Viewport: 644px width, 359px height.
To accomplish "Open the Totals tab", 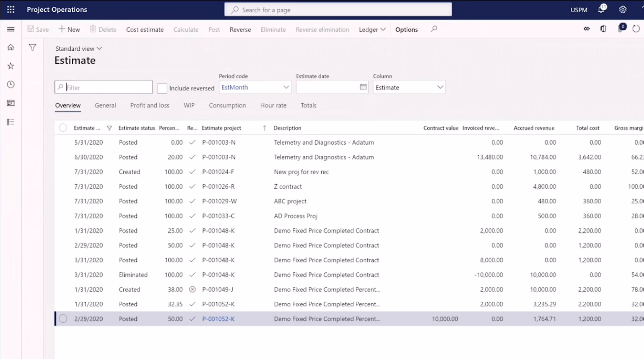I will [309, 105].
